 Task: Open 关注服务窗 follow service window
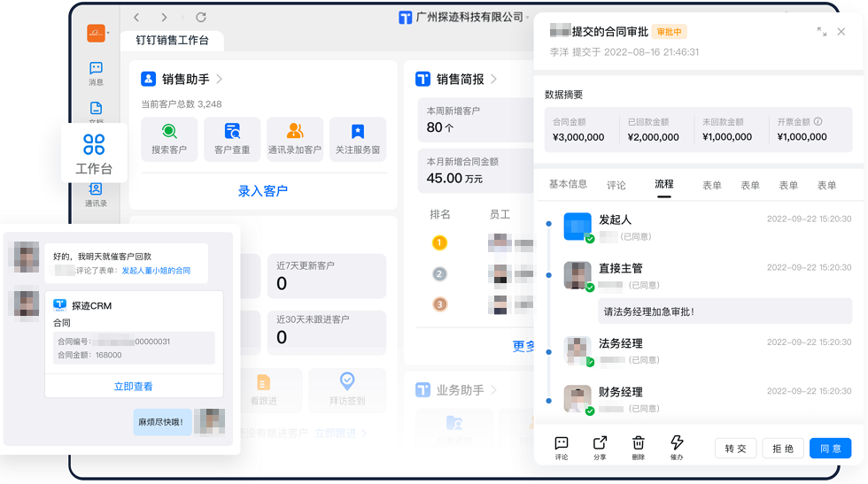358,140
